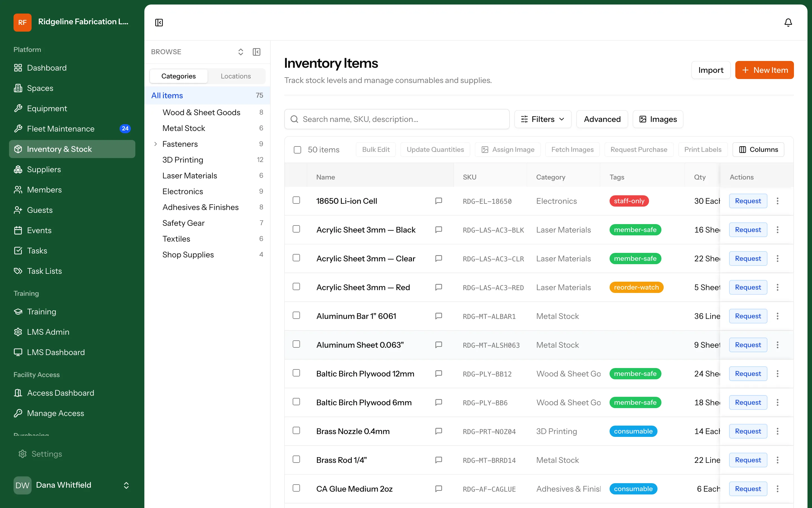Open Events in sidebar
This screenshot has width=812, height=508.
[x=72, y=231]
